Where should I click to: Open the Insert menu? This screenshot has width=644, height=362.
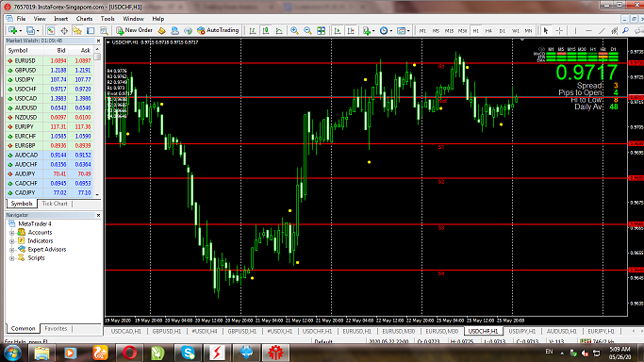click(x=60, y=19)
